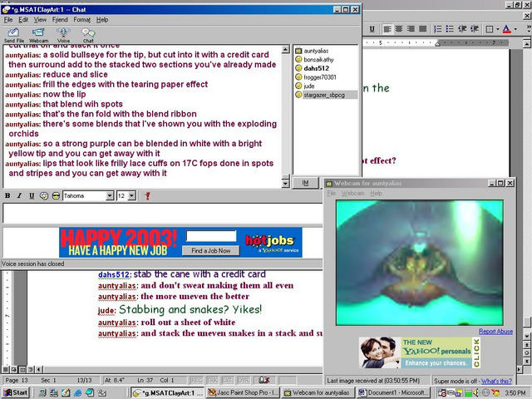Toggle bulleted list in Word toolbar
The image size is (532, 399).
tap(450, 29)
